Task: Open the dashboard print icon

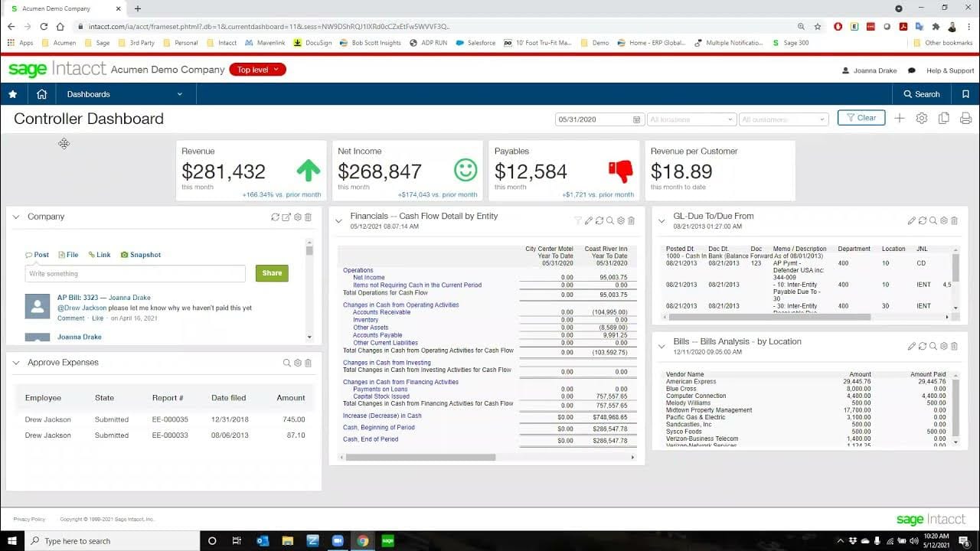Action: tap(964, 118)
